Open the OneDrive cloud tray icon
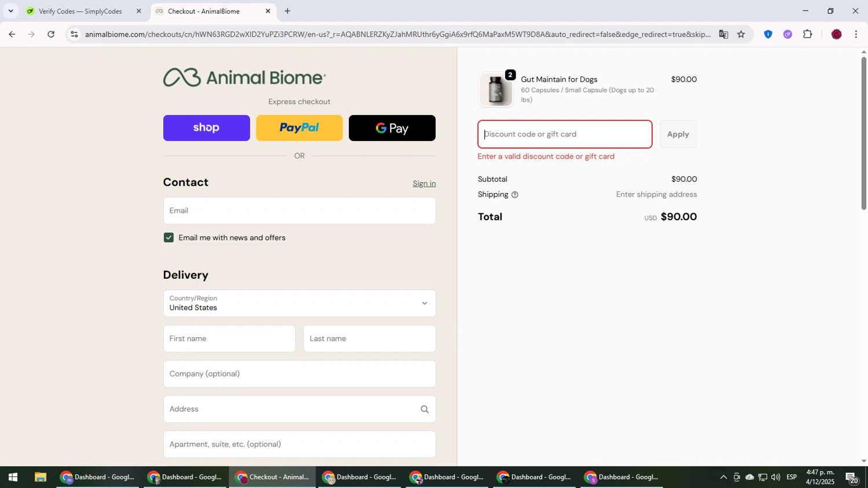This screenshot has width=868, height=488. point(749,477)
